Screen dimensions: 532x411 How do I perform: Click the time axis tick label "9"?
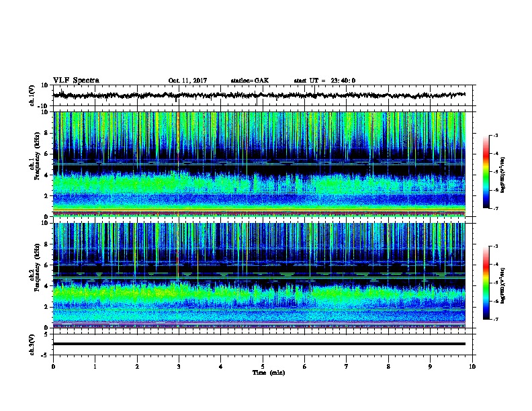coord(430,367)
